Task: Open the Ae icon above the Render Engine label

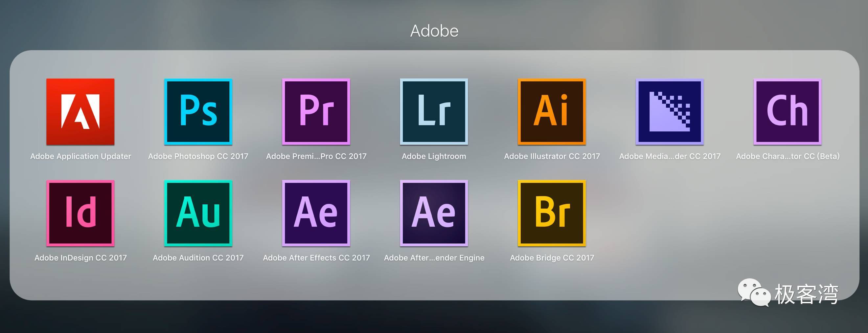Action: click(x=434, y=213)
